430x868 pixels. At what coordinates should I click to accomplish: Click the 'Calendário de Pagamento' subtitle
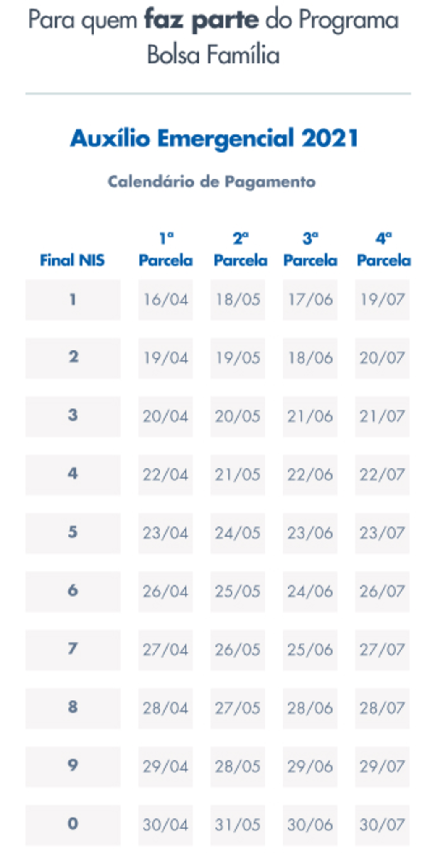coord(212,182)
